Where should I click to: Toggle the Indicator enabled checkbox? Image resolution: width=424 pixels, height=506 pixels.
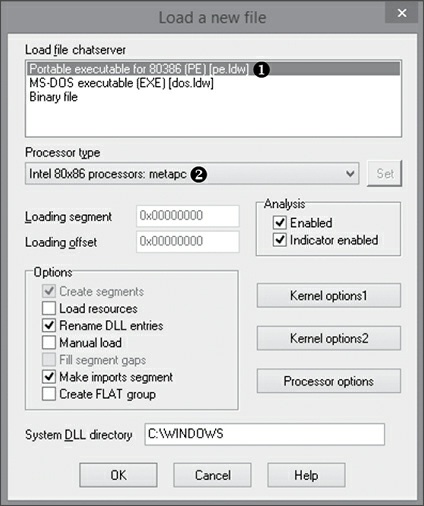280,240
